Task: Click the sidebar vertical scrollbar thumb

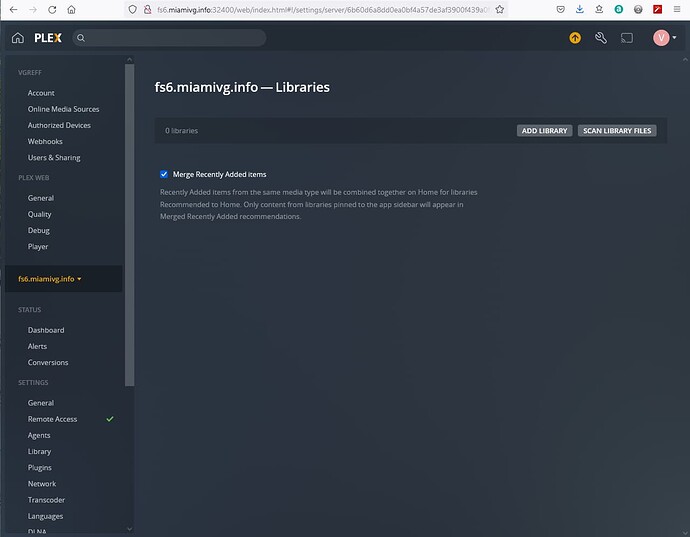Action: pos(129,225)
